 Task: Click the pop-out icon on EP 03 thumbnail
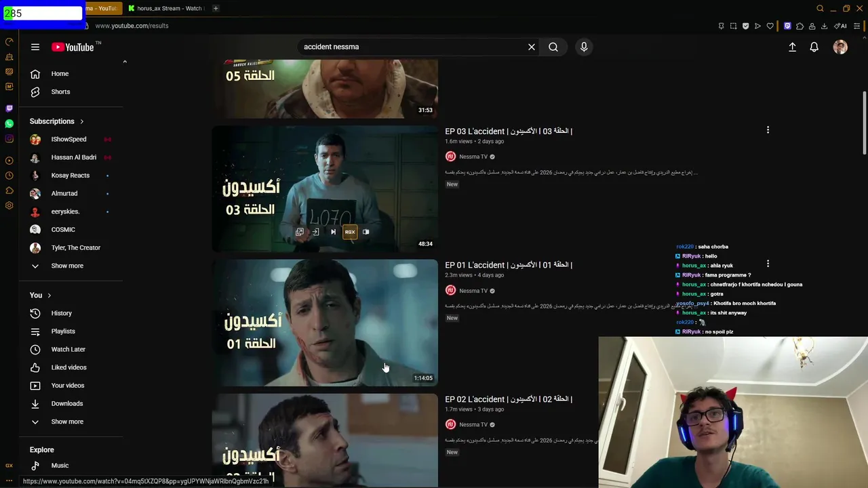tap(299, 232)
